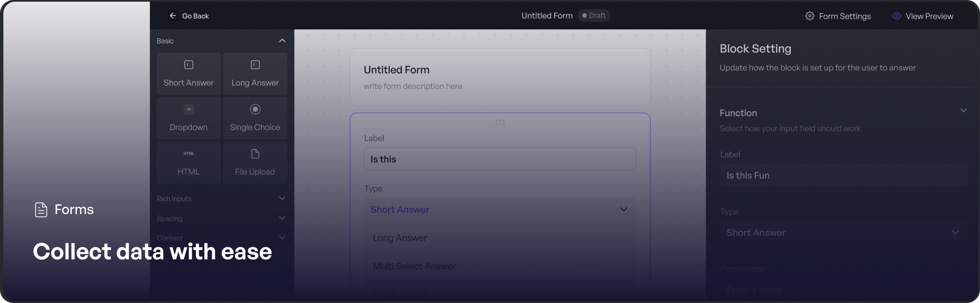This screenshot has width=980, height=303.
Task: Expand the Spacing section
Action: point(282,218)
